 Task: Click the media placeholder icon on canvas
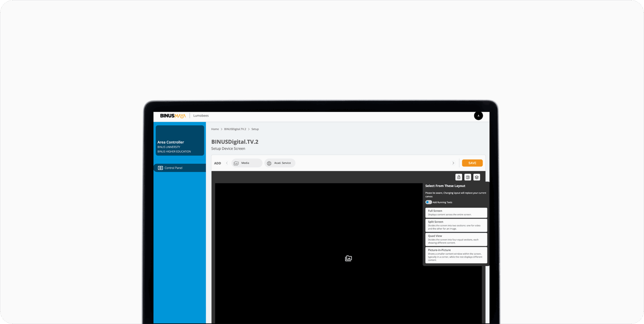tap(348, 258)
